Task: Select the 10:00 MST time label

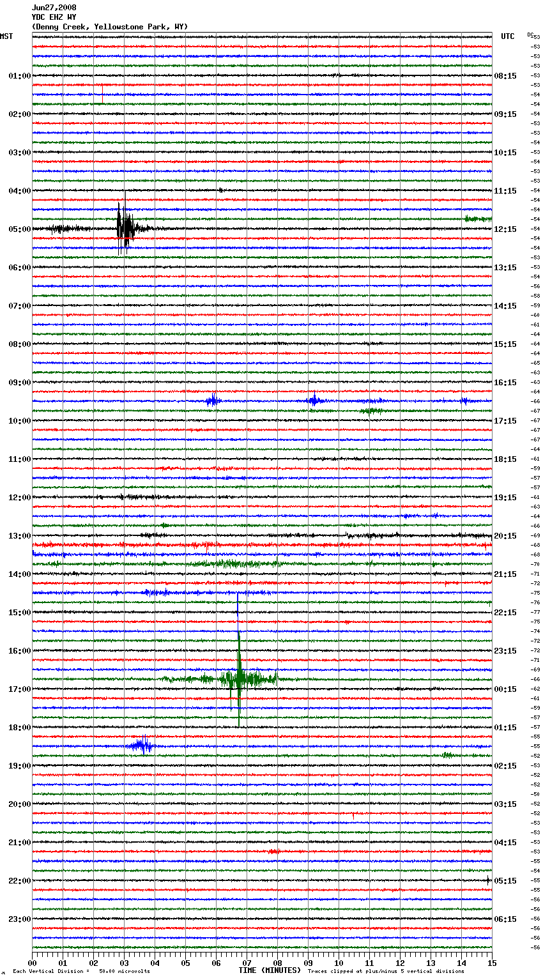Action: 20,421
